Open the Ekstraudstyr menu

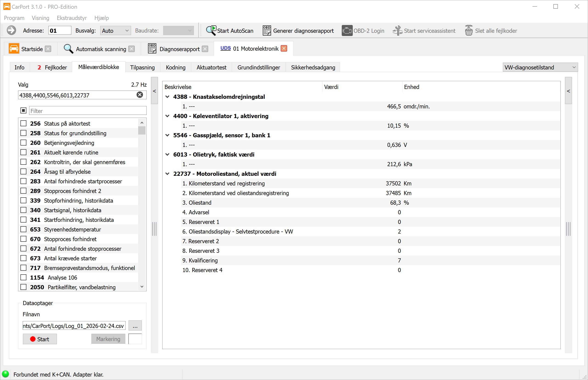pyautogui.click(x=72, y=18)
